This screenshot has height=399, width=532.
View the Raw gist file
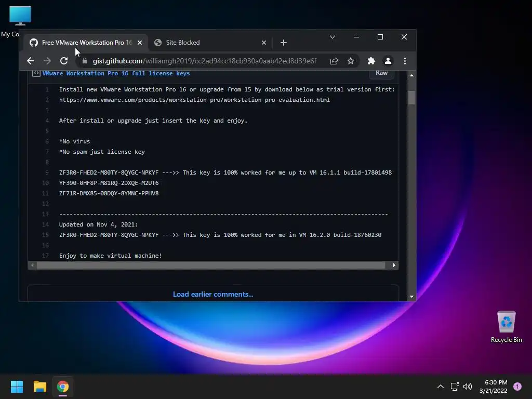382,73
